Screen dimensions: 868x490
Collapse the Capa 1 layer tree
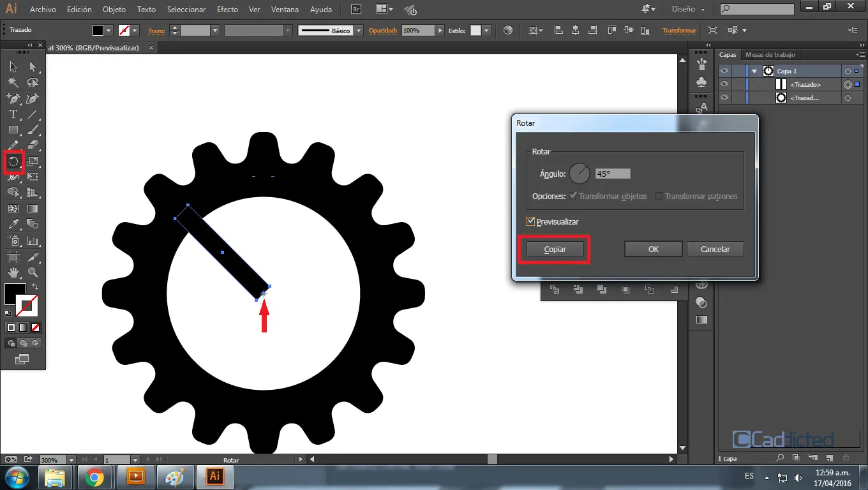point(754,71)
